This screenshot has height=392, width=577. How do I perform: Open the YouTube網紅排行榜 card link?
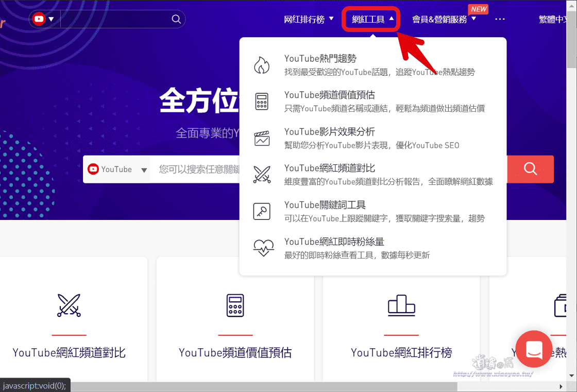[x=401, y=353]
